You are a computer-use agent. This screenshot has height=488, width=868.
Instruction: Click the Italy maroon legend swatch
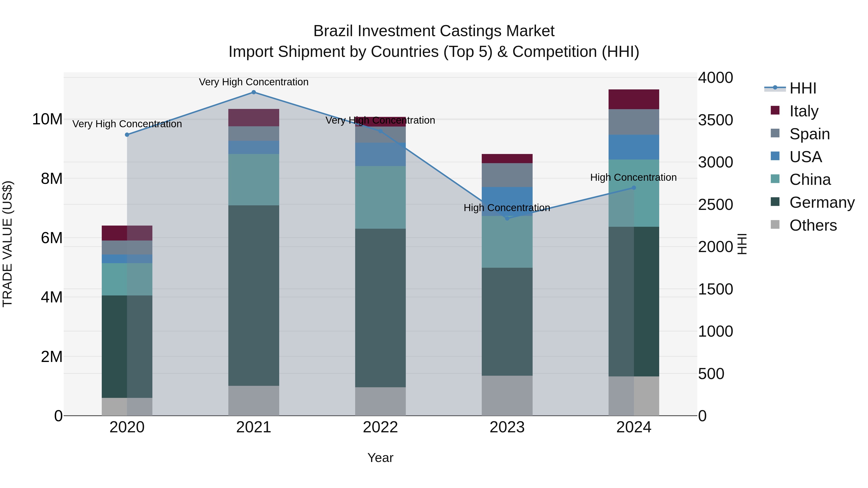tap(775, 110)
